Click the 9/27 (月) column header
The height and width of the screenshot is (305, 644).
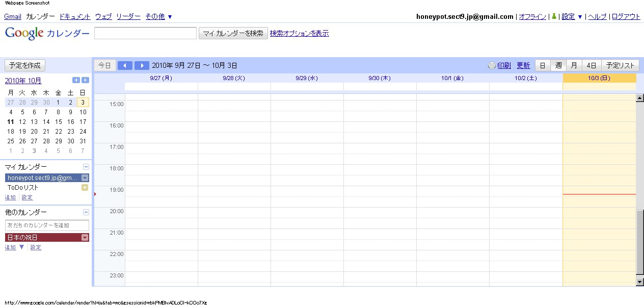[161, 78]
